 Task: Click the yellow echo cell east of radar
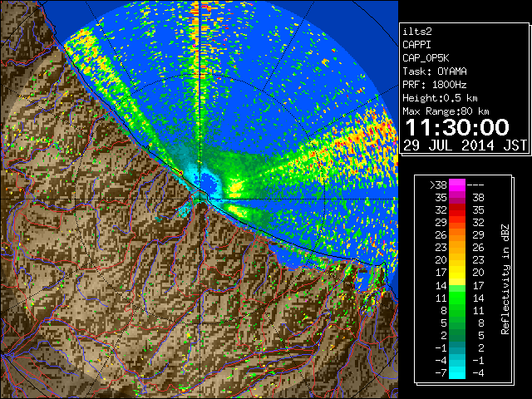pos(235,187)
